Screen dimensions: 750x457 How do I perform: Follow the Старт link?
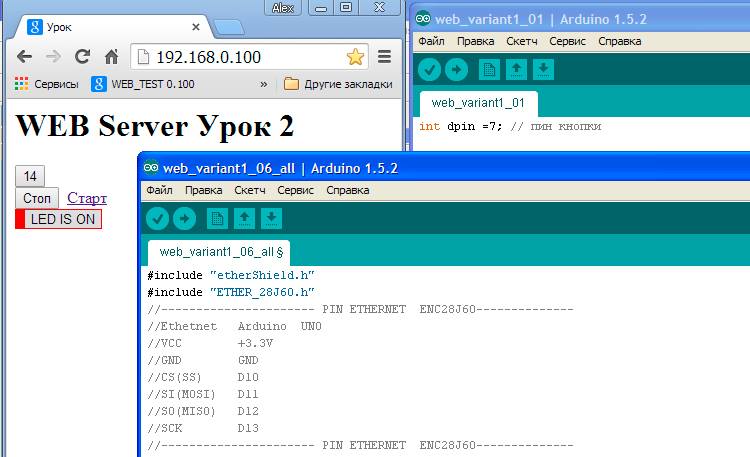[x=87, y=198]
